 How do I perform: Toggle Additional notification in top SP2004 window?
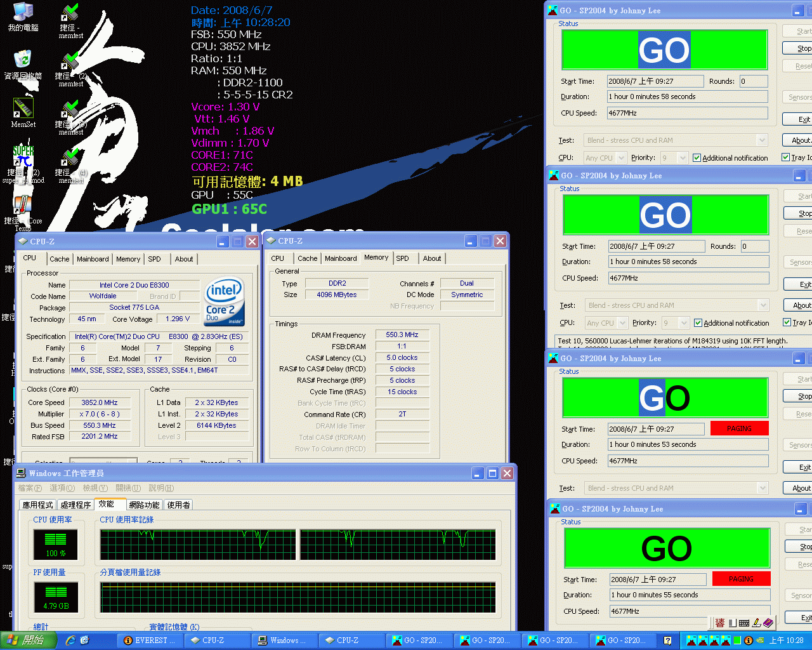(730, 158)
